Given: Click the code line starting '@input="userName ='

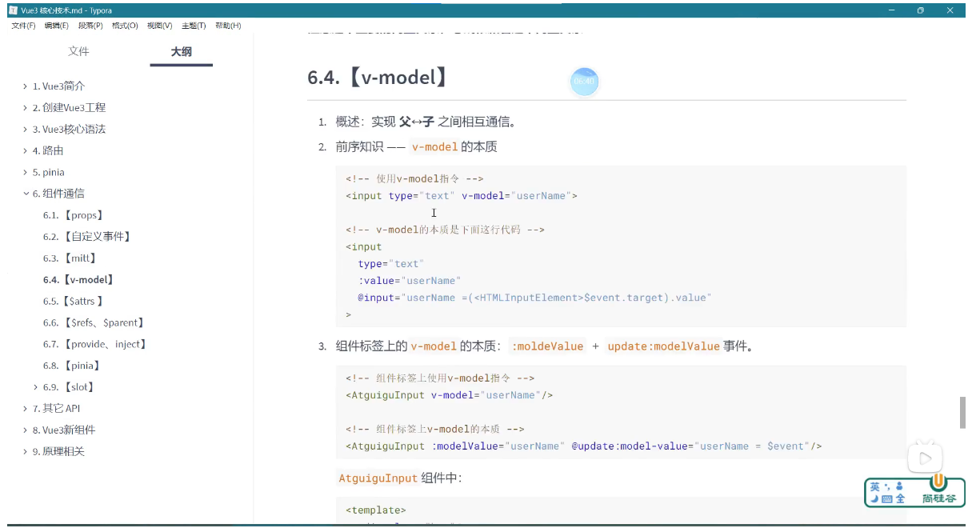Looking at the screenshot, I should 534,298.
